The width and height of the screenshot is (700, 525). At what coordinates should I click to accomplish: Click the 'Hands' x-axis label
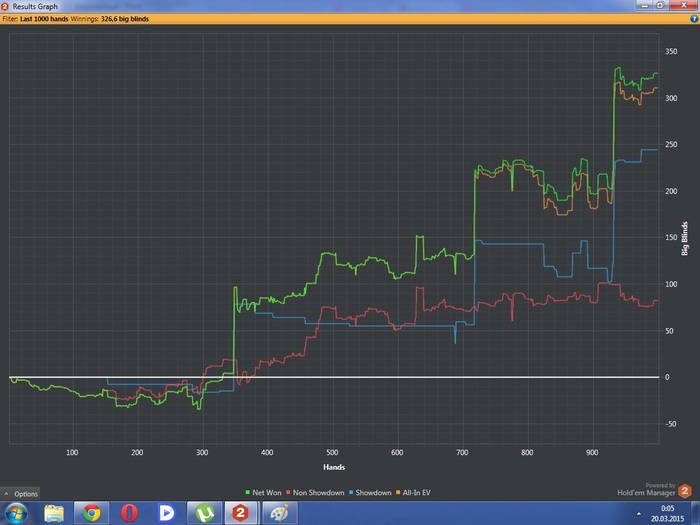pos(334,467)
